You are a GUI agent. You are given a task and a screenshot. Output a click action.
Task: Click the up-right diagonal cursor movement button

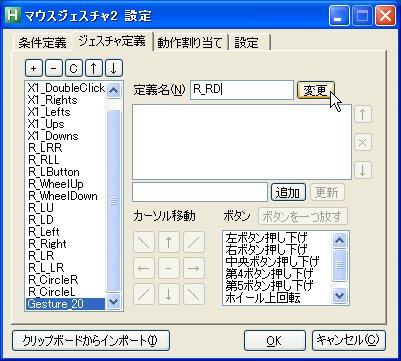click(194, 242)
